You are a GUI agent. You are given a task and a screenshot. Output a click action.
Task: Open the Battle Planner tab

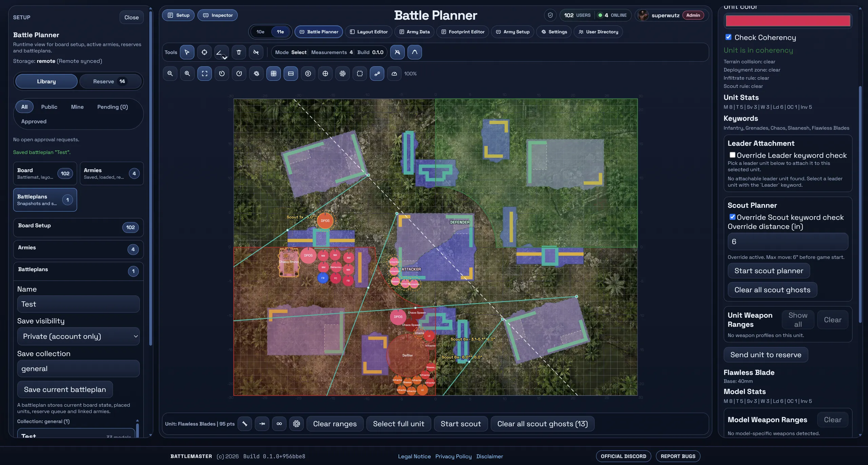(x=319, y=32)
